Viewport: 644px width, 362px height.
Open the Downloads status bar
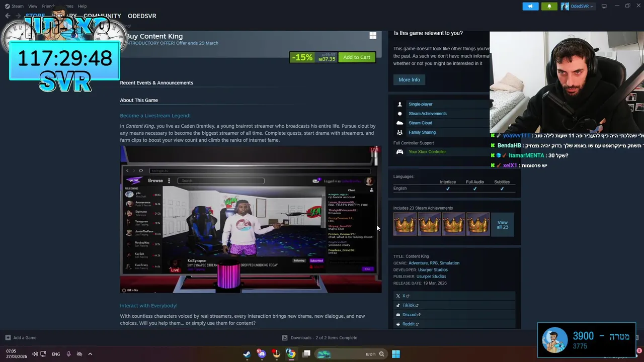319,338
